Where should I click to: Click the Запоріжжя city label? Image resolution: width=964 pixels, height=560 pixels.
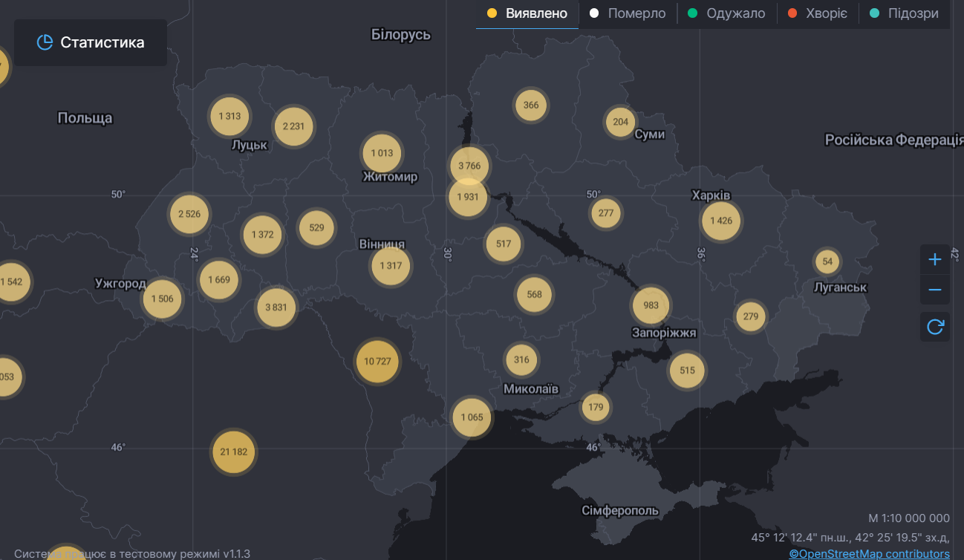(664, 333)
